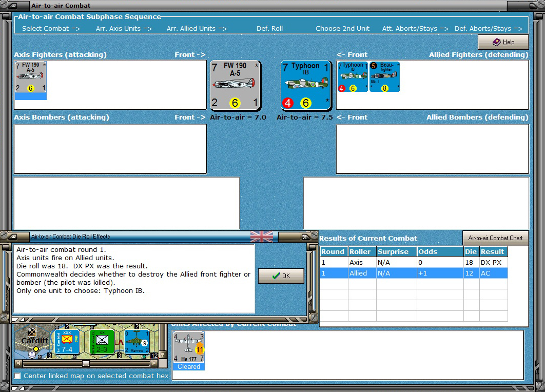Click the Air-to-air = 7.0 rating text

tap(238, 117)
